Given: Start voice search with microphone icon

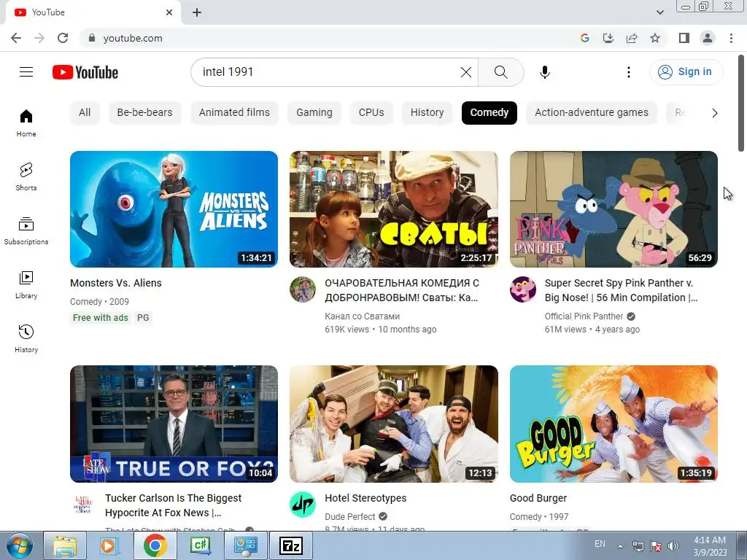Looking at the screenshot, I should 544,72.
